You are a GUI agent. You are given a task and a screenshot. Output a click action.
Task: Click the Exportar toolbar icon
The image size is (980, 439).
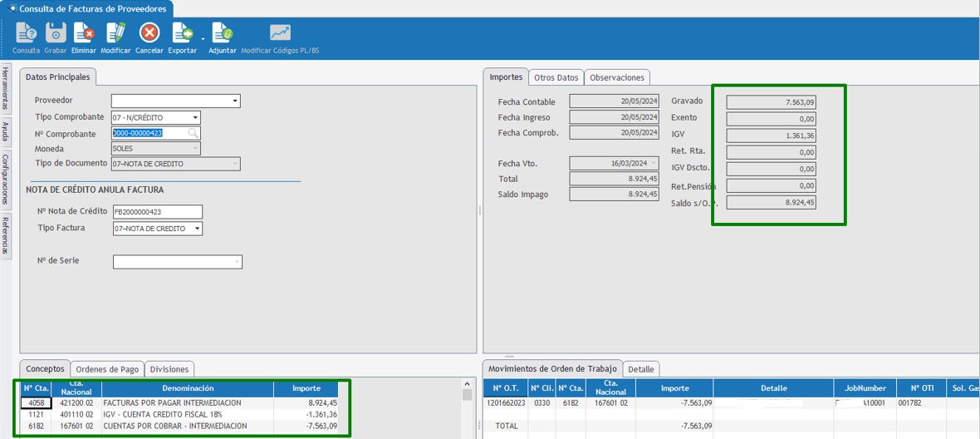tap(183, 32)
